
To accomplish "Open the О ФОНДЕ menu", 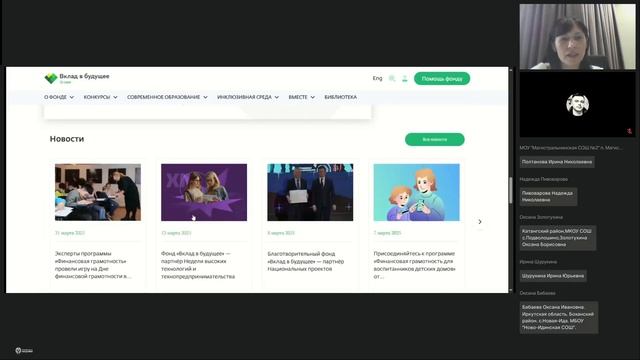I will click(x=56, y=97).
